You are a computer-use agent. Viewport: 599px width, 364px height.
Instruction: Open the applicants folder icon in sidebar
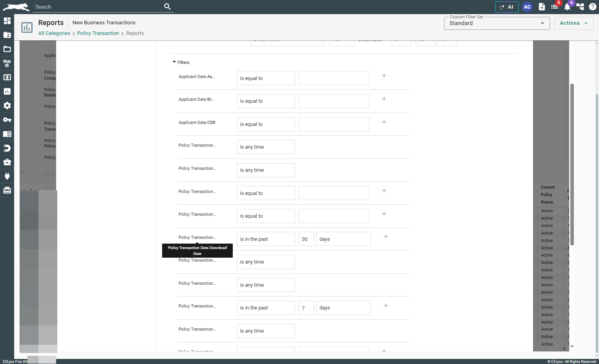coord(7,35)
